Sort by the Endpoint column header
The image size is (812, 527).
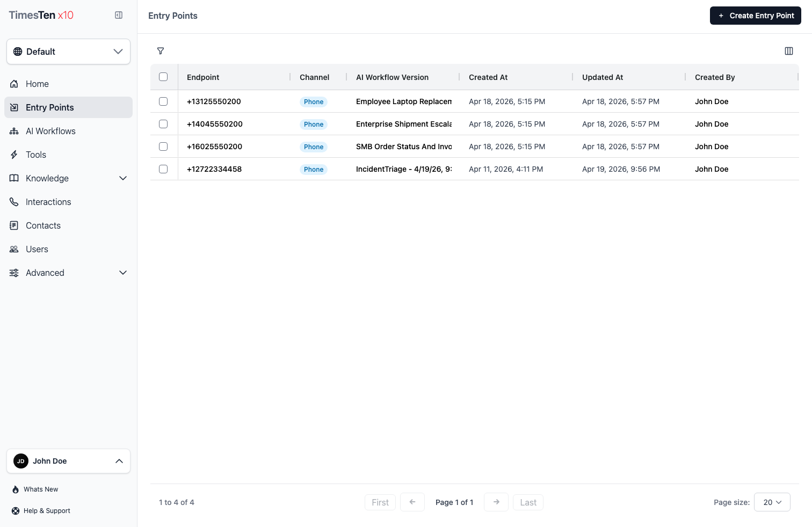(203, 77)
